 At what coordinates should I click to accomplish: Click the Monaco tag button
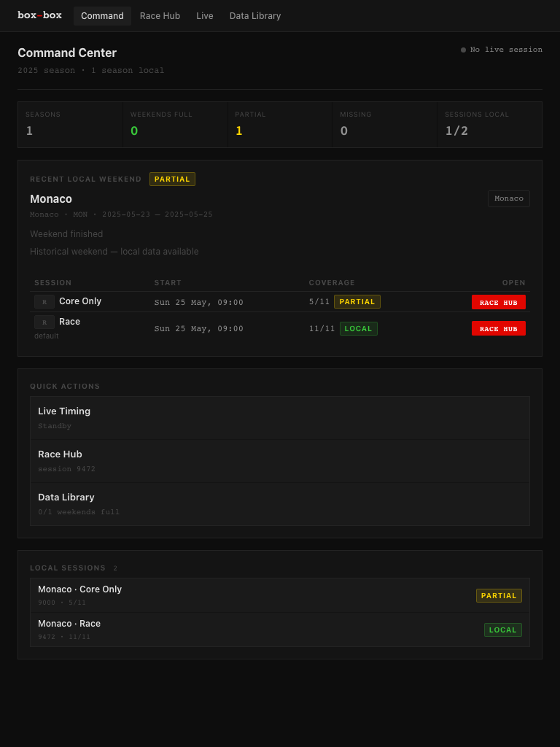tap(508, 198)
